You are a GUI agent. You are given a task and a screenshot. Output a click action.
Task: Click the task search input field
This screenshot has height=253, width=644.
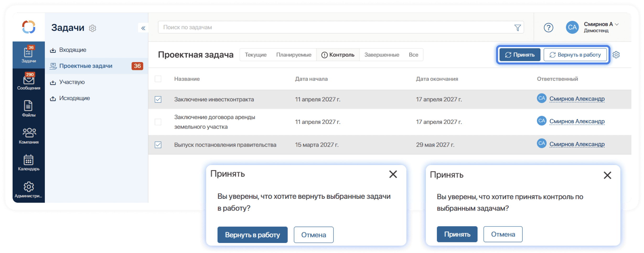pyautogui.click(x=336, y=27)
